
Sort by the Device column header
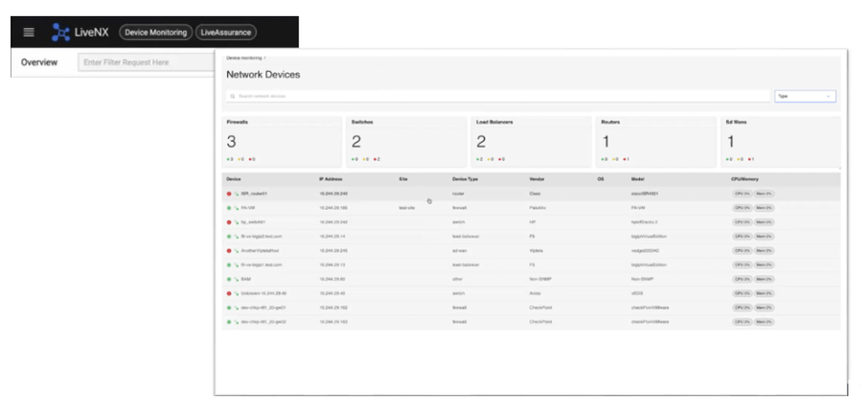coord(234,179)
